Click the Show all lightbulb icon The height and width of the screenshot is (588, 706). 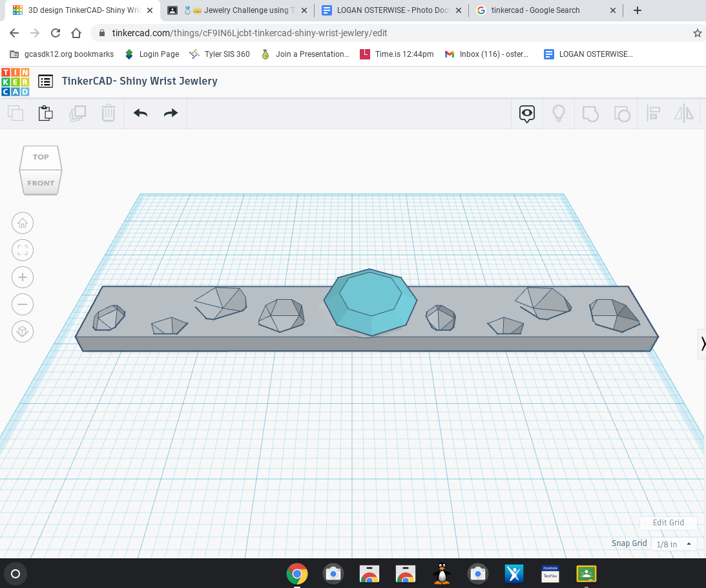pyautogui.click(x=558, y=114)
